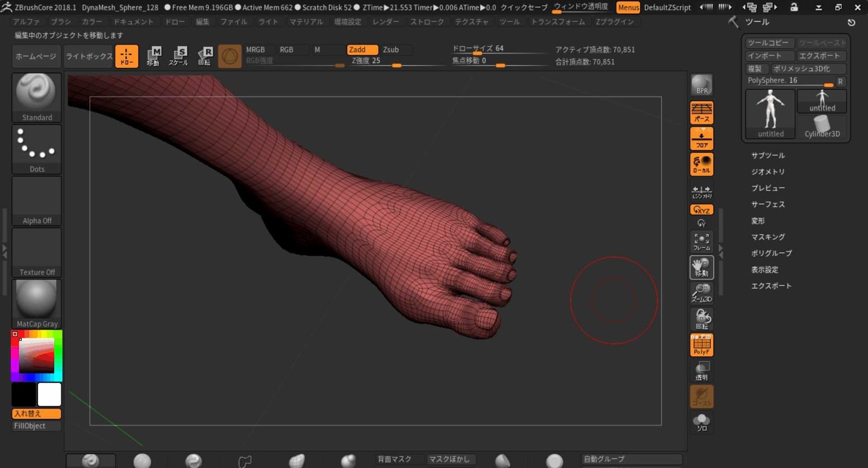Toggle the Floor (フロア) grid
Screen dimensions: 868x468
coord(701,138)
